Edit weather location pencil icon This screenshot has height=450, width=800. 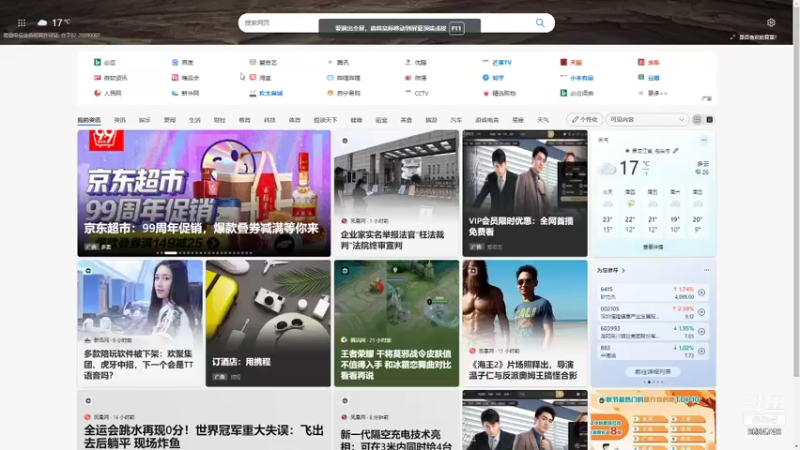coord(676,151)
